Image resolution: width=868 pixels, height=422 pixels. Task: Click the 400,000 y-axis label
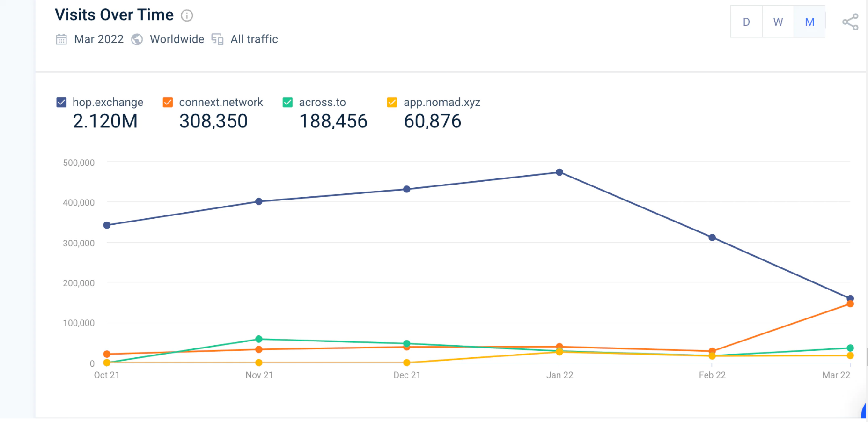(x=79, y=203)
